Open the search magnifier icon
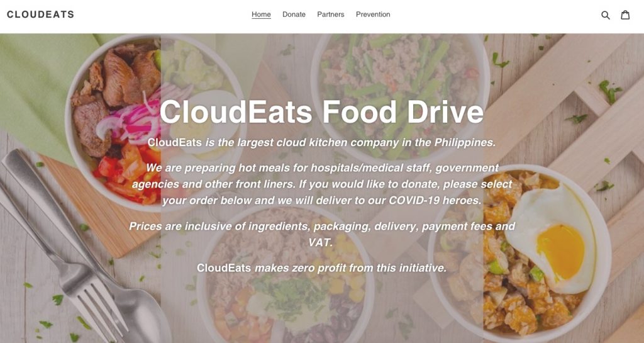The height and width of the screenshot is (343, 644). 606,15
